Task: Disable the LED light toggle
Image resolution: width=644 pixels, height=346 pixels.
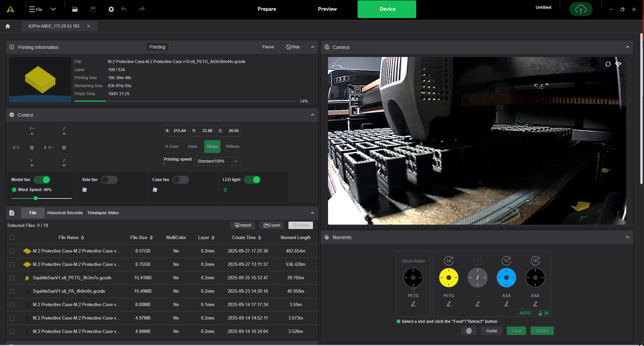Action: tap(252, 180)
